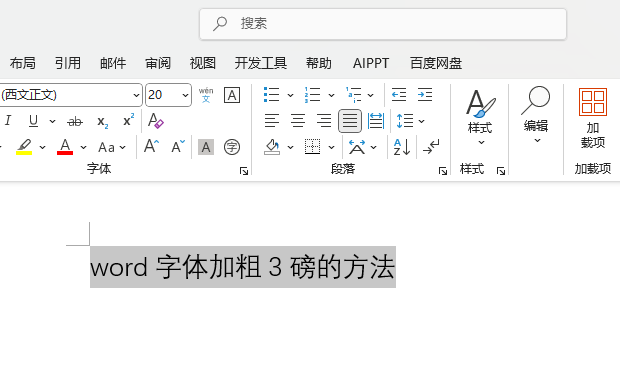Apply bullet list
Screen dimensions: 620x382
pyautogui.click(x=272, y=95)
